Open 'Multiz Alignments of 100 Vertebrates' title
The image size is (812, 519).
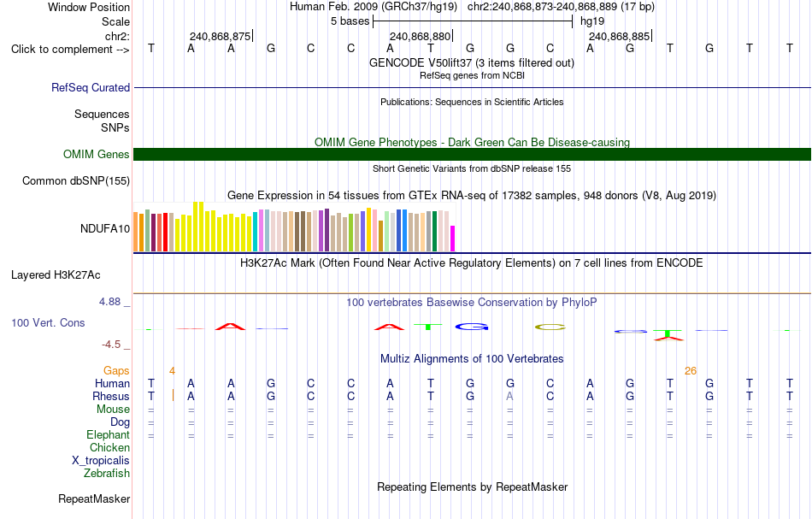click(x=472, y=358)
